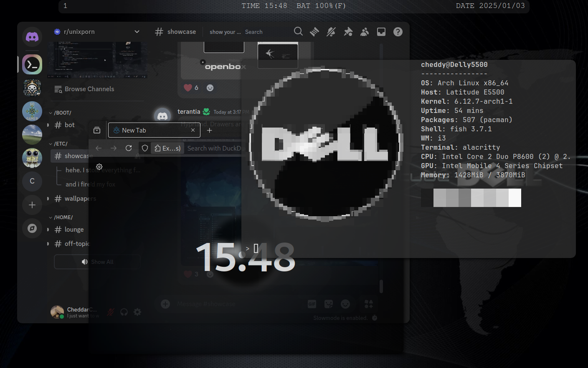Image resolution: width=588 pixels, height=368 pixels.
Task: Add a new Discord server
Action: coord(32,205)
